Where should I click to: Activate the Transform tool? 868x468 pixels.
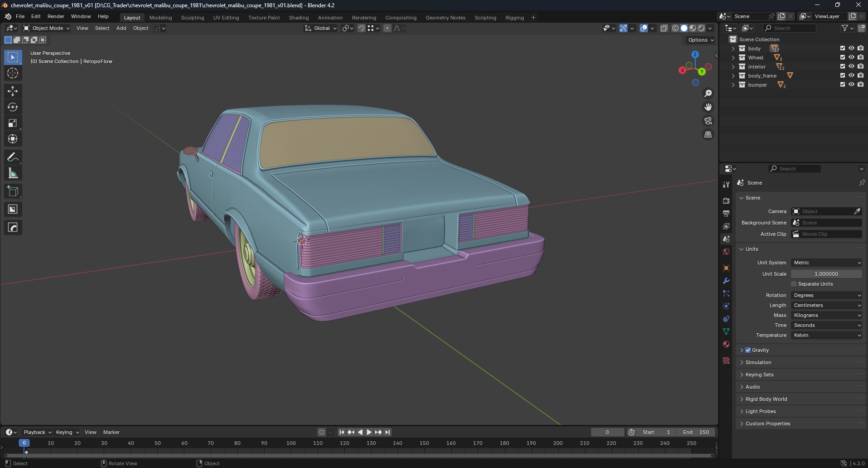tap(13, 139)
